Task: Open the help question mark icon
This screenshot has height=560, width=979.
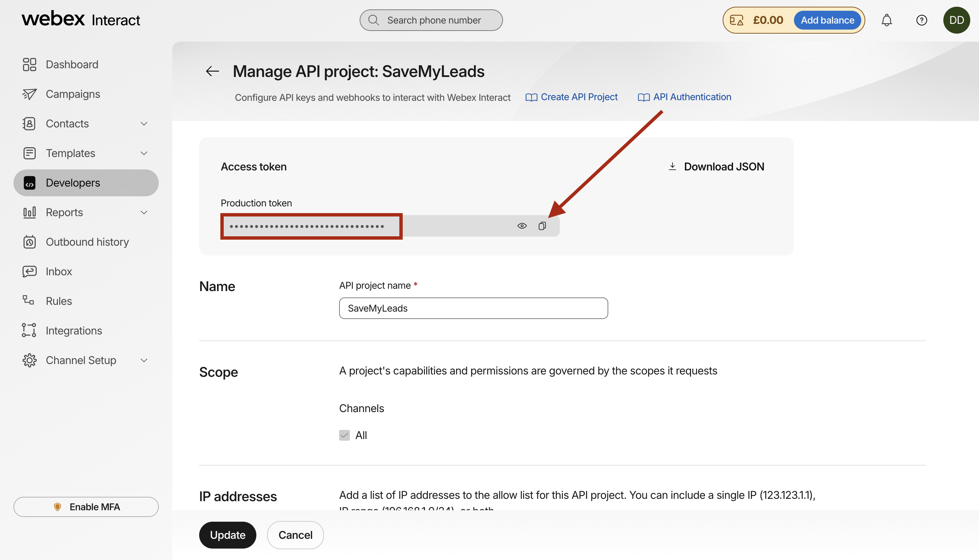Action: point(921,20)
